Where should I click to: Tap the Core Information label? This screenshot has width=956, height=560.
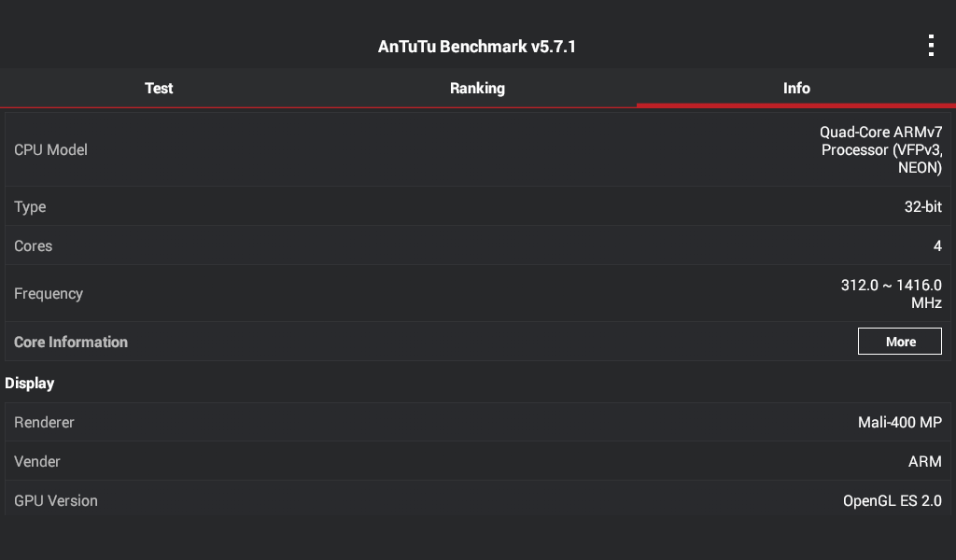point(71,342)
